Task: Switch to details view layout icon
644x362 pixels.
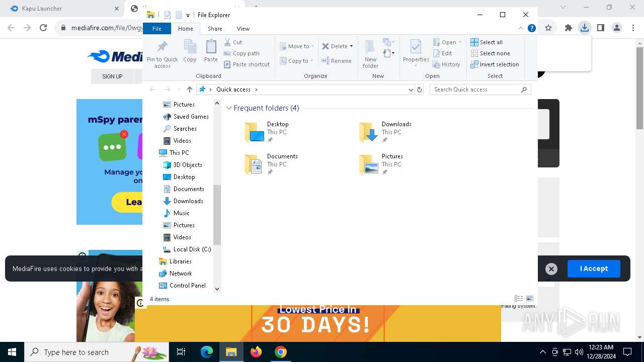Action: [519, 299]
